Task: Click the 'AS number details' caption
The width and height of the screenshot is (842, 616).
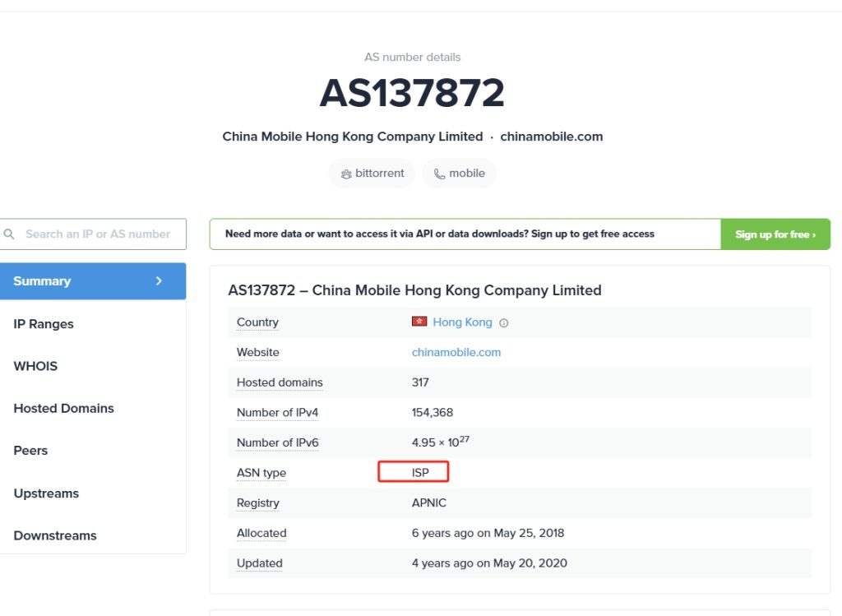Action: pos(413,57)
